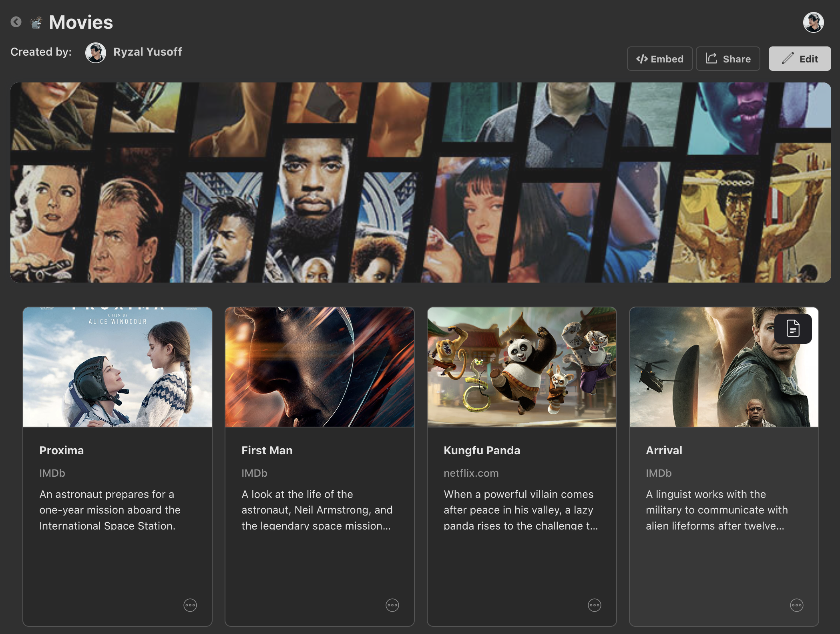
Task: Open Ryzal Yusoff's profile name link
Action: pyautogui.click(x=147, y=52)
